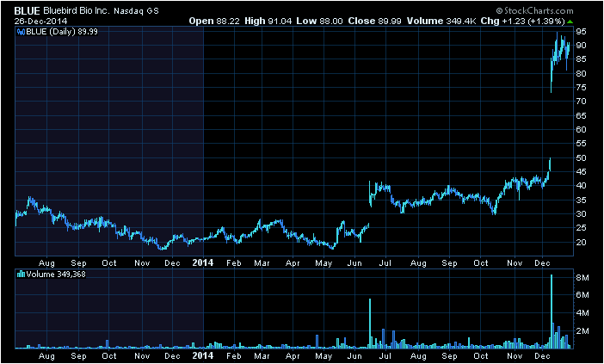Click the 65 price axis label

click(x=582, y=115)
